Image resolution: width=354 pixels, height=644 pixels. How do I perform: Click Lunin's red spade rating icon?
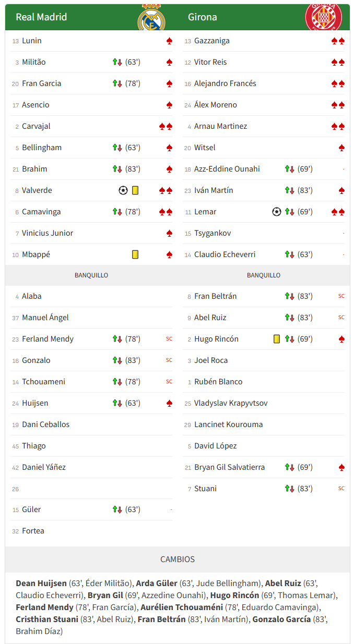pyautogui.click(x=169, y=41)
